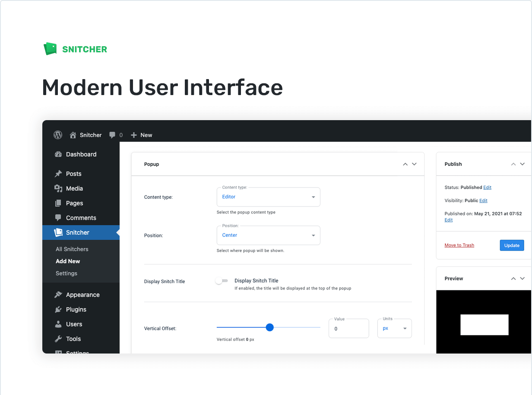
Task: Open the Position dropdown
Action: coord(268,235)
